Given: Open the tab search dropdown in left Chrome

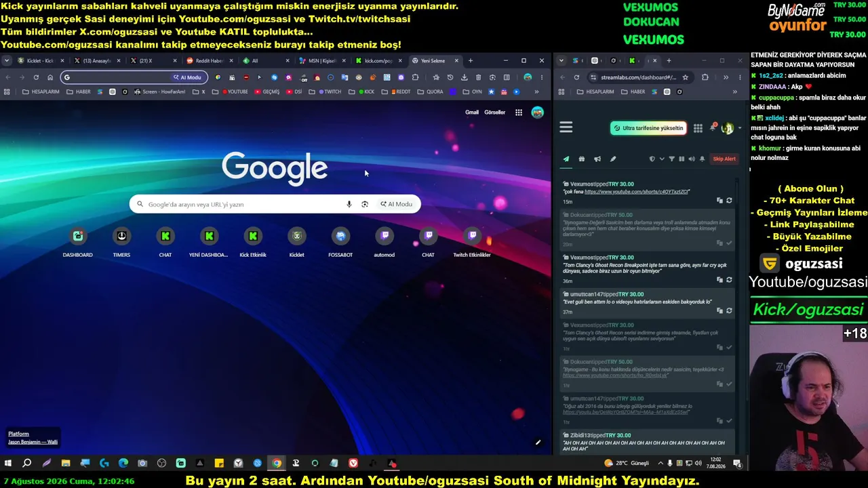Looking at the screenshot, I should pos(7,61).
